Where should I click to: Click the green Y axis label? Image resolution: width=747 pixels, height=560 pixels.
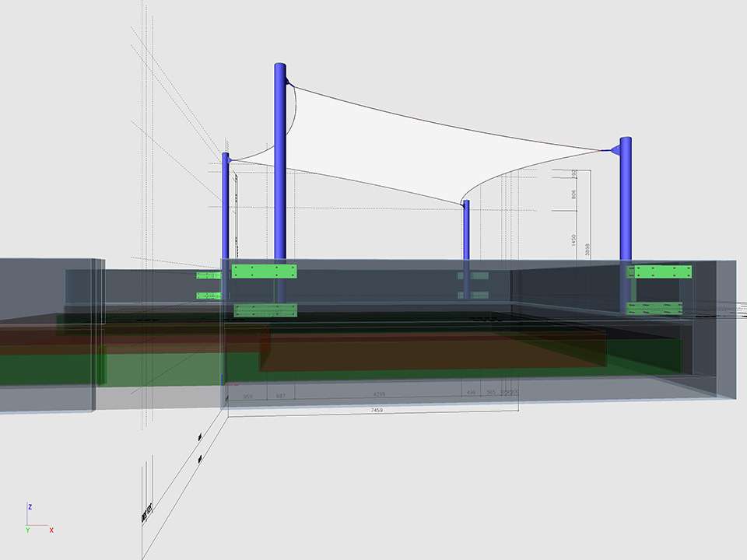click(27, 530)
